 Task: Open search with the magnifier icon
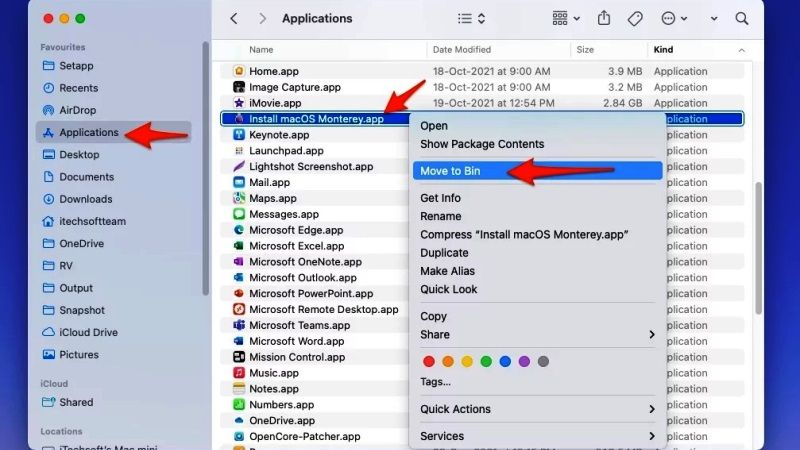(x=742, y=19)
